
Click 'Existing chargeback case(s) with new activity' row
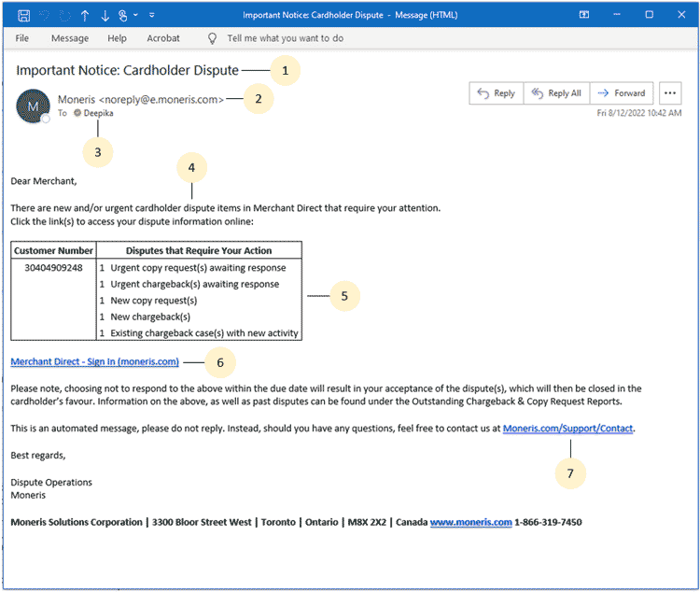204,332
